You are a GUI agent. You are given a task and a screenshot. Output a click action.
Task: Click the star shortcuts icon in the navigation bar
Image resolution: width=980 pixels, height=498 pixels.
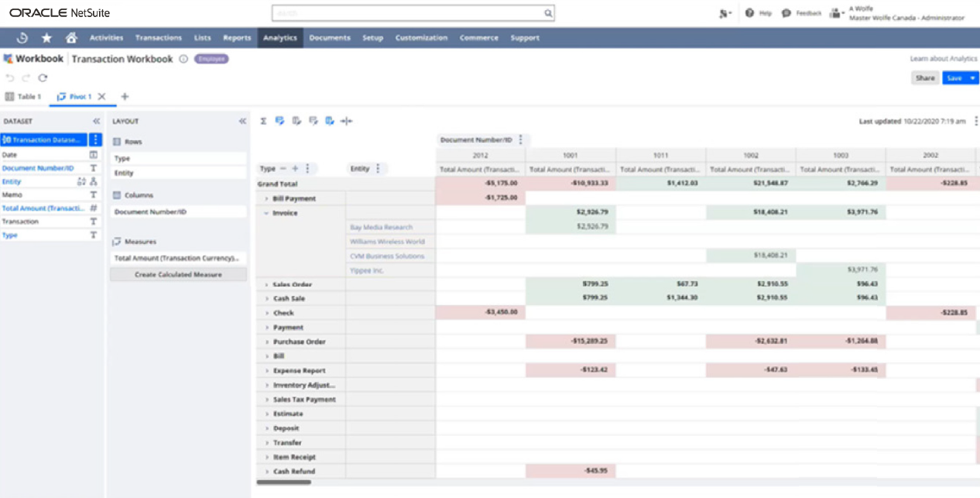pos(46,37)
